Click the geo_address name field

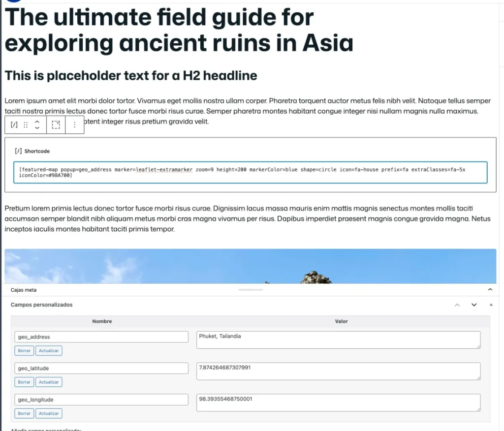point(101,337)
